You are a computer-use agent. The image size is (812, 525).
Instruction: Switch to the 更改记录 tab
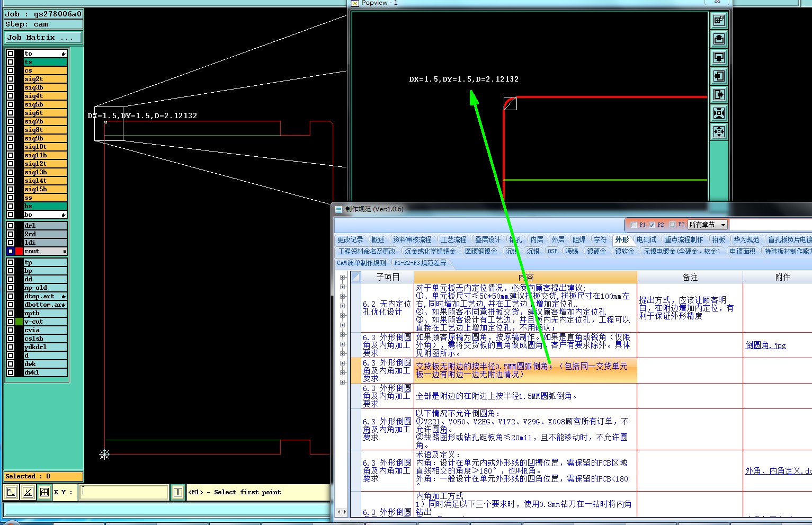pyautogui.click(x=350, y=240)
